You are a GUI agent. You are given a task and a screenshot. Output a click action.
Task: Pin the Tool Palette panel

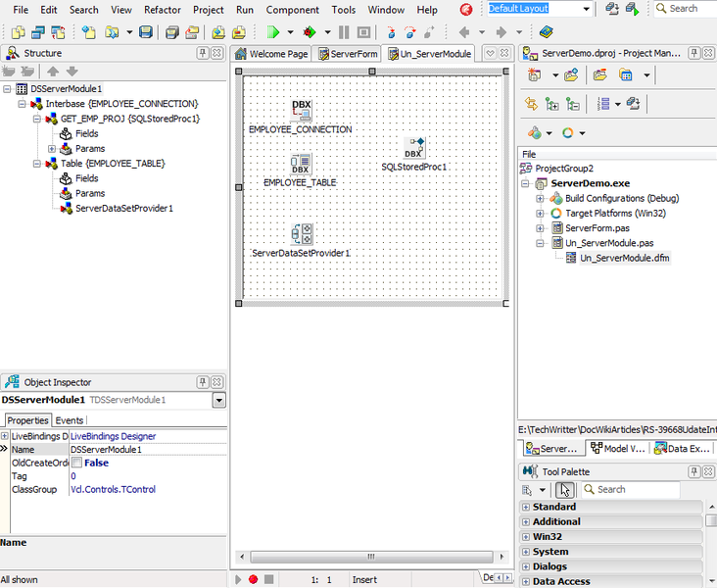(x=694, y=471)
